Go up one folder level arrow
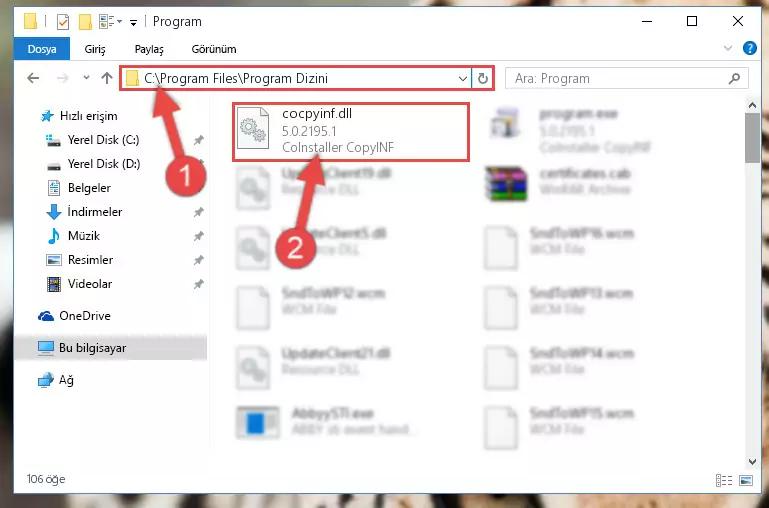769x508 pixels. coord(107,78)
